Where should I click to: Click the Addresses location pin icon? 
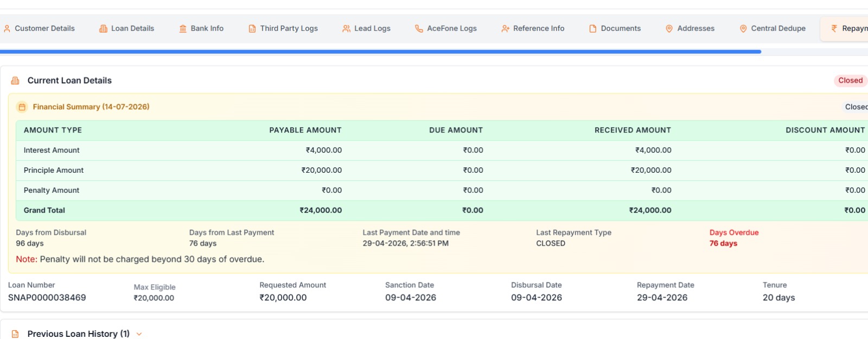[669, 29]
